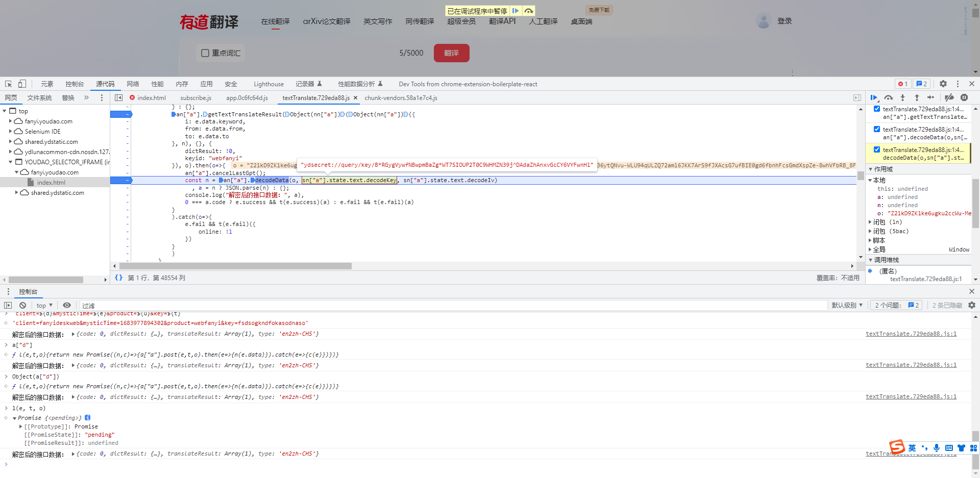Create live expression eye icon
The height and width of the screenshot is (478, 980).
66,305
